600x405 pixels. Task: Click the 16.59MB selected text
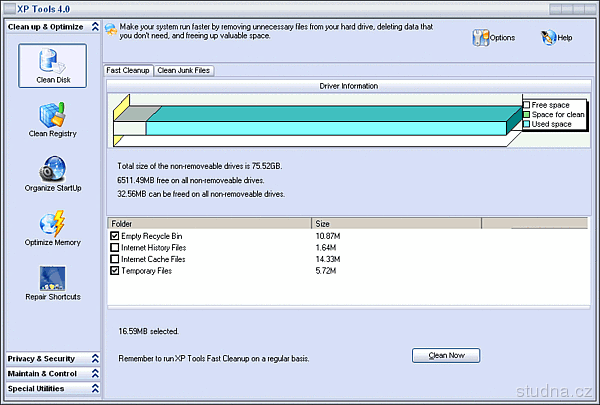point(148,331)
